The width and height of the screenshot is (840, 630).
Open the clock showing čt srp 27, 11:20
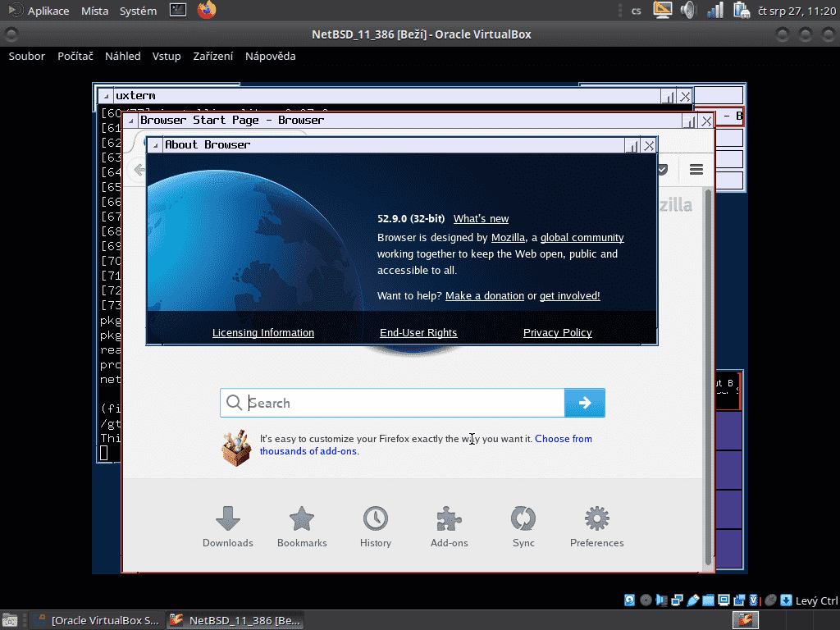(797, 11)
